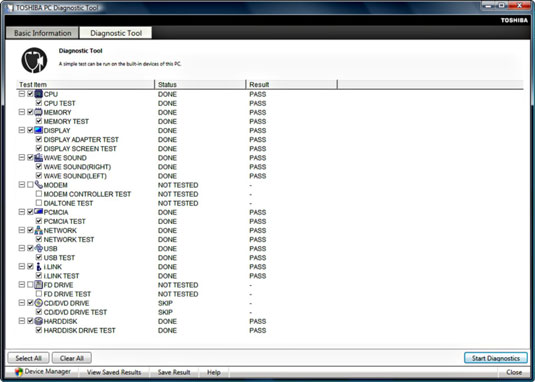The height and width of the screenshot is (382, 535).
Task: Check the FD DRIVE TEST checkbox
Action: (x=39, y=294)
